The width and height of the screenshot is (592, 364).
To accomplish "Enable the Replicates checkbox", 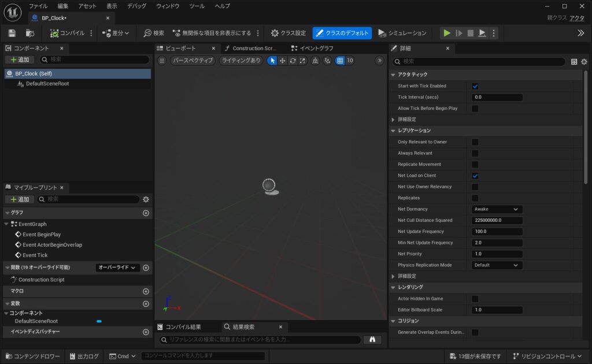I will pos(475,198).
